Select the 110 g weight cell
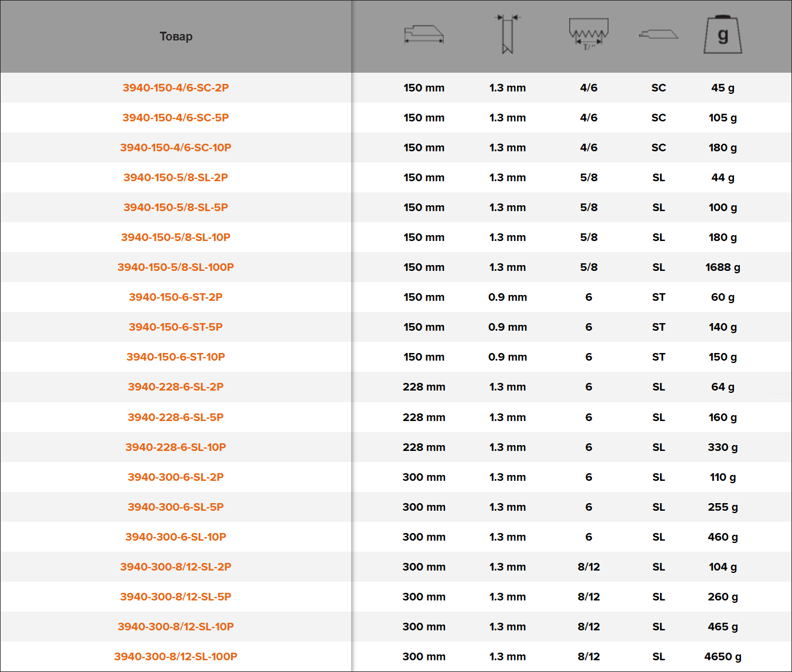The height and width of the screenshot is (672, 792). 723,477
